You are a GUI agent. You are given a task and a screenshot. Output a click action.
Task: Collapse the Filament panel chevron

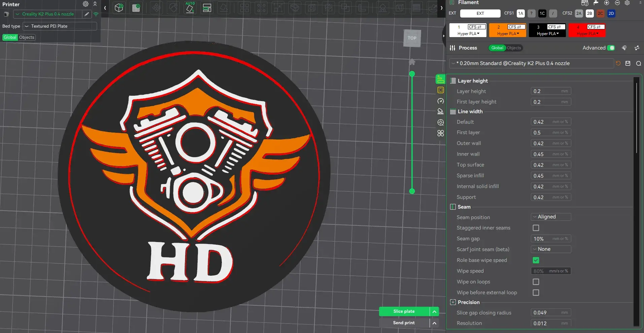pyautogui.click(x=640, y=3)
